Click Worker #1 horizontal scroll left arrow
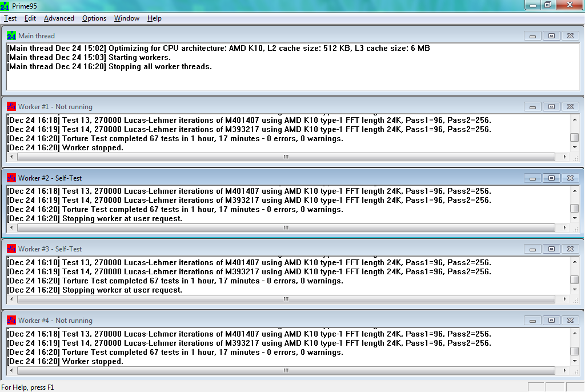The image size is (585, 392). click(11, 157)
